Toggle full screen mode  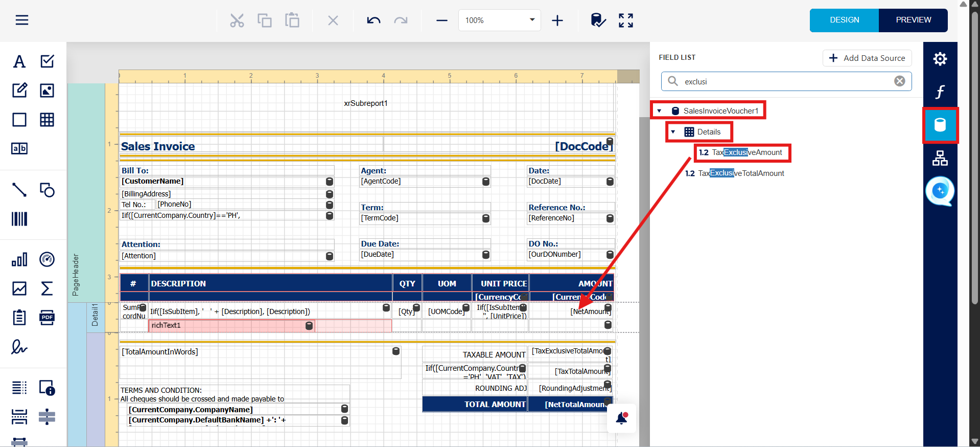click(625, 20)
